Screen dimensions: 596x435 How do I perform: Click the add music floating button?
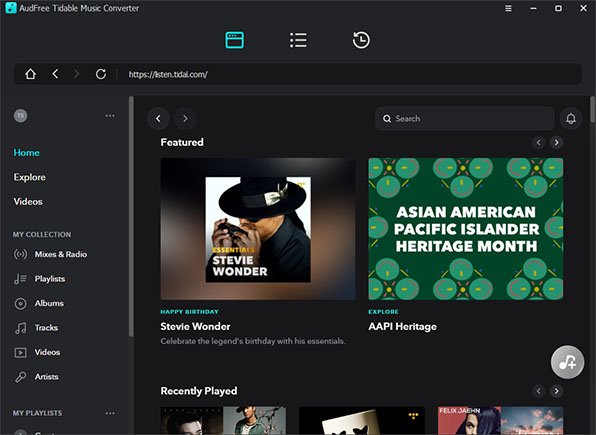pyautogui.click(x=567, y=362)
